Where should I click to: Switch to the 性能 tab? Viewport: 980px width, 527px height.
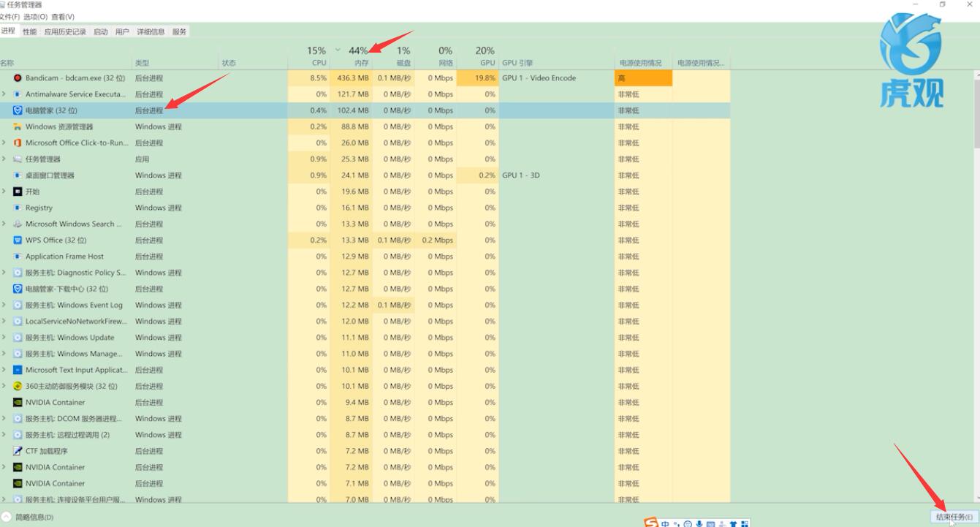pyautogui.click(x=29, y=31)
